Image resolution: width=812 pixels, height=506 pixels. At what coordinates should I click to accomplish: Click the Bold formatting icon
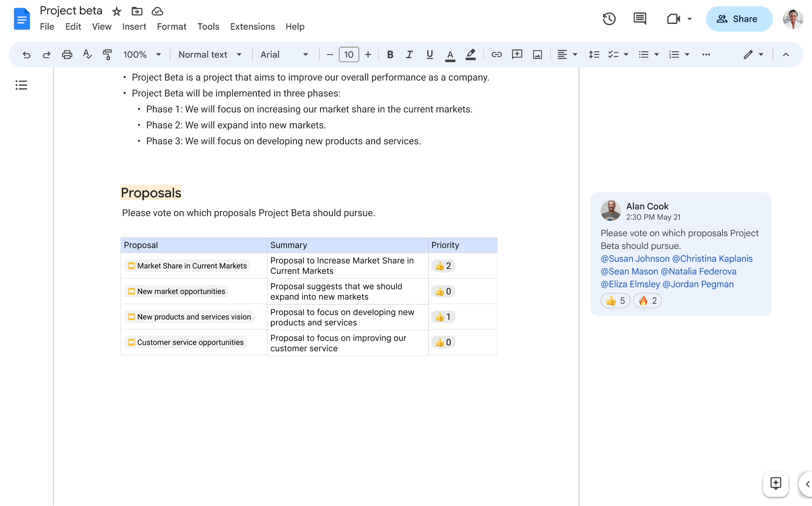tap(389, 55)
